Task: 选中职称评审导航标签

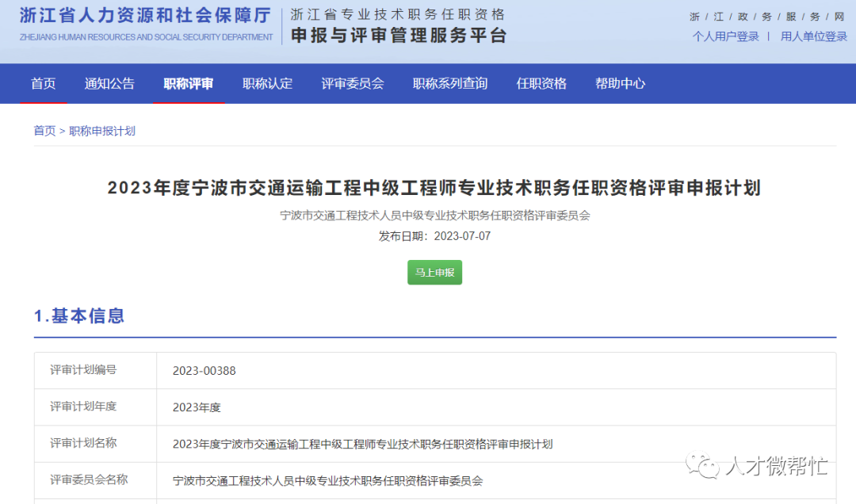Action: [188, 83]
